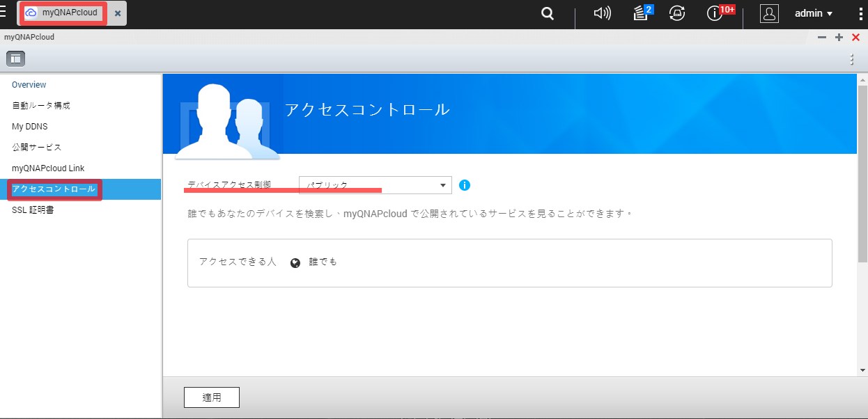Image resolution: width=868 pixels, height=419 pixels.
Task: Click the myQNAPcloud window title text
Action: pos(29,38)
